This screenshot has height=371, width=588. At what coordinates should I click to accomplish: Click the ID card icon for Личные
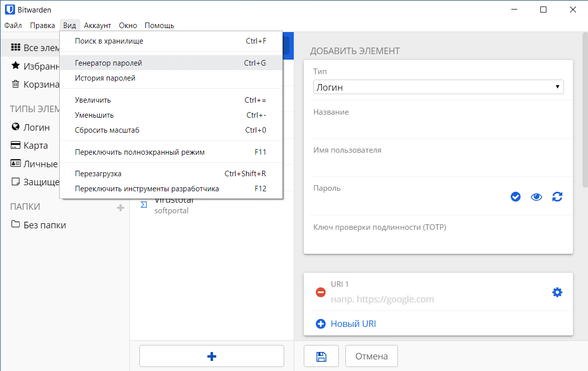[x=16, y=163]
